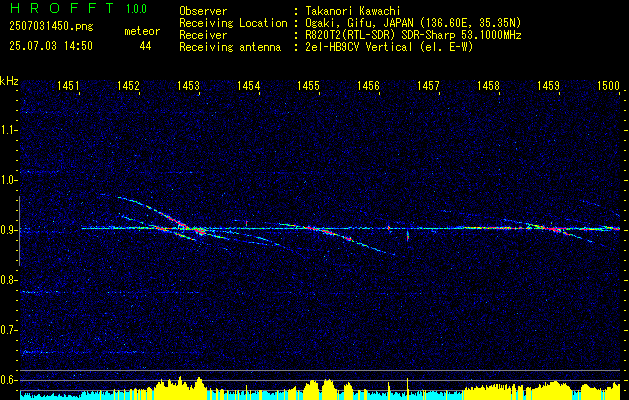The height and width of the screenshot is (400, 629).
Task: Click the 1459 time axis label
Action: 548,85
